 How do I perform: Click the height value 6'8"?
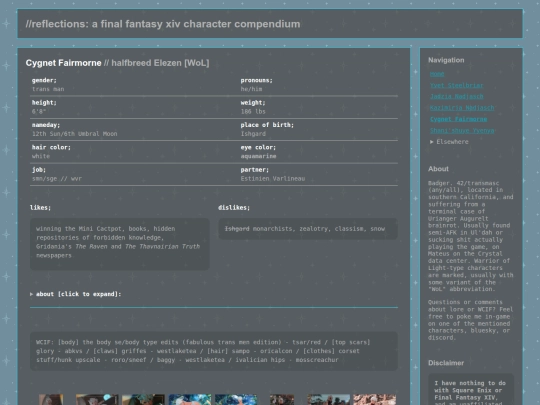coord(39,112)
